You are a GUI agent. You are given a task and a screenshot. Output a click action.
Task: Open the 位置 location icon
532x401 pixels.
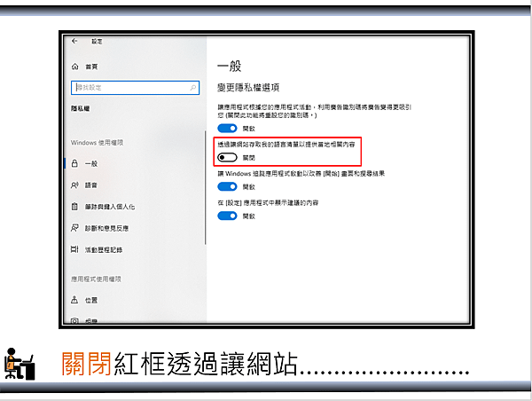(74, 300)
